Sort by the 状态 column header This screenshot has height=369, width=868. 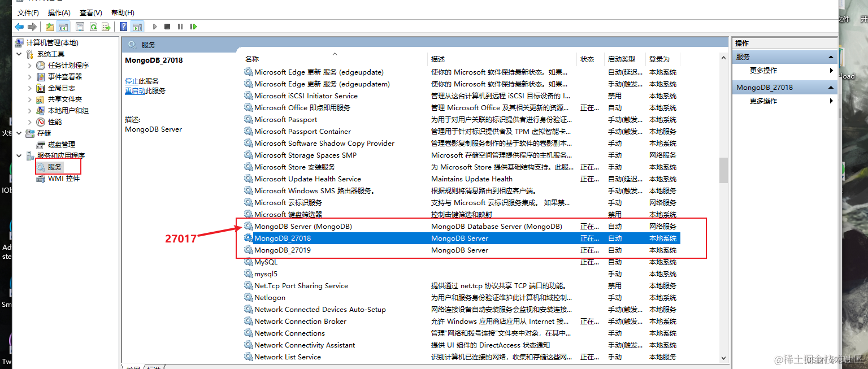click(x=591, y=59)
